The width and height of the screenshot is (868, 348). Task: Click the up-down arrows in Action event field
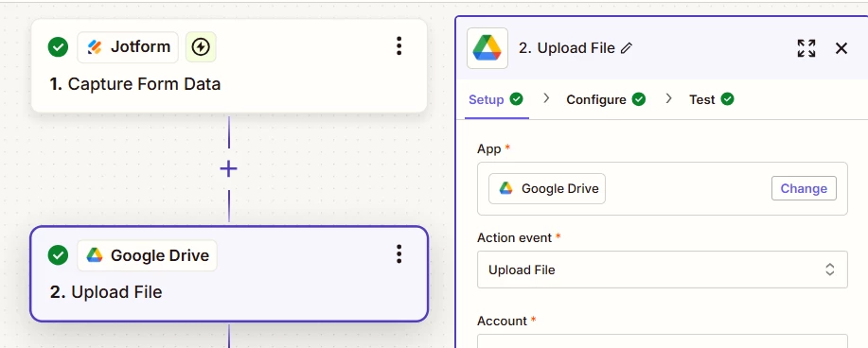coord(830,270)
